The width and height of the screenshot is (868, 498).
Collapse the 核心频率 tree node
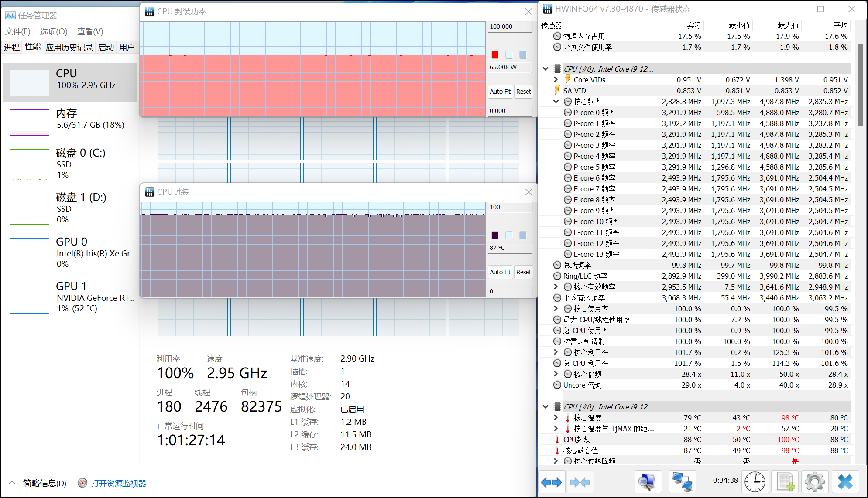556,102
